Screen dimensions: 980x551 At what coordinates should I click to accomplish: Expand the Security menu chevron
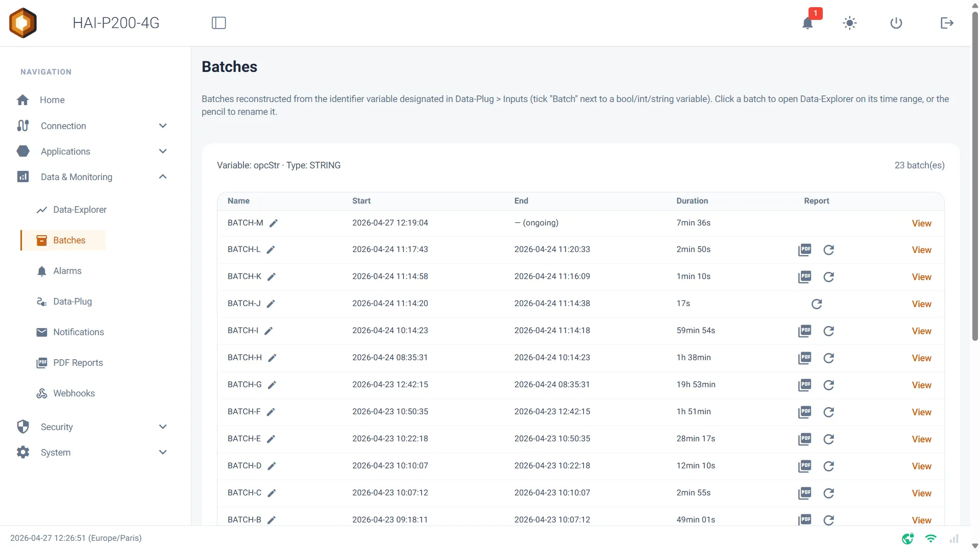point(163,427)
